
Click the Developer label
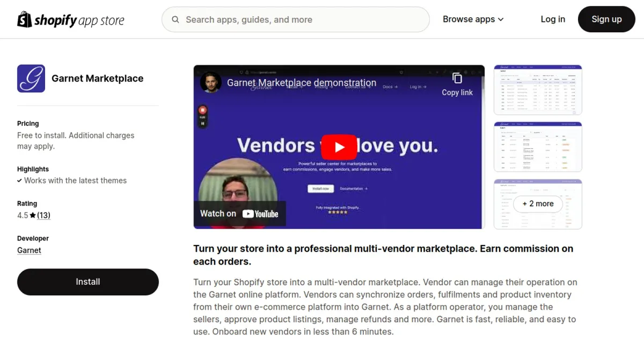[x=33, y=238]
